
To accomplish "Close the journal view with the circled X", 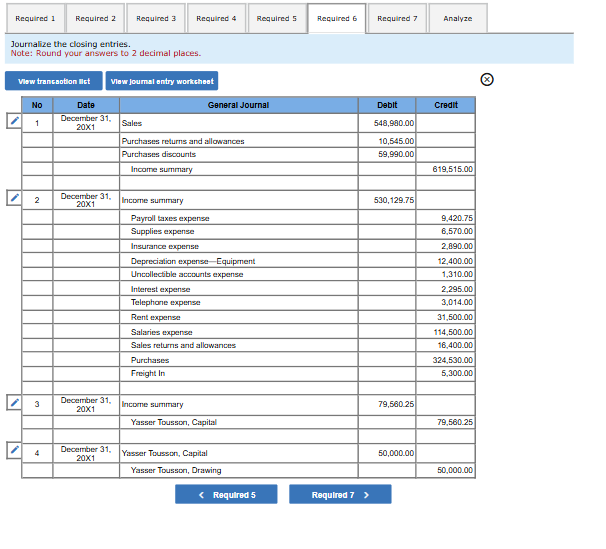I will tap(487, 80).
